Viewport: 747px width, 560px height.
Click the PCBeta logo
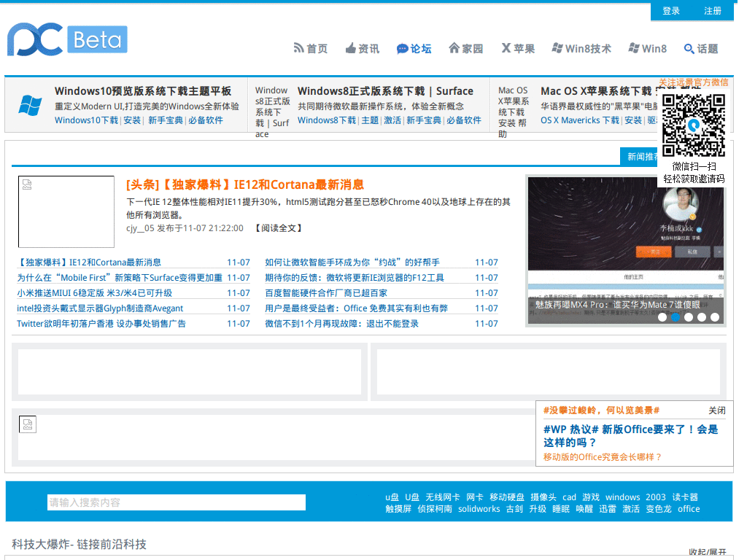[x=66, y=40]
